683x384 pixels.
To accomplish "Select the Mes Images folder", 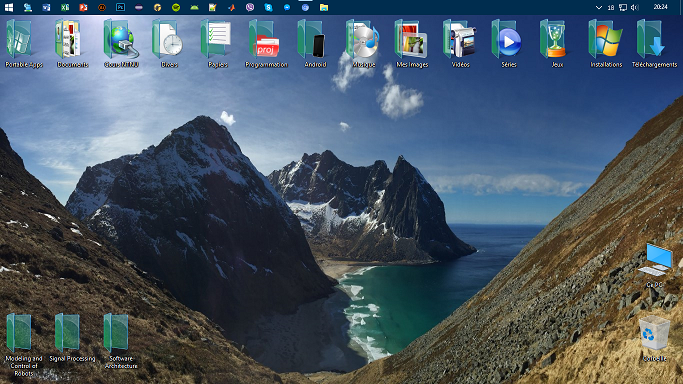I will [412, 44].
